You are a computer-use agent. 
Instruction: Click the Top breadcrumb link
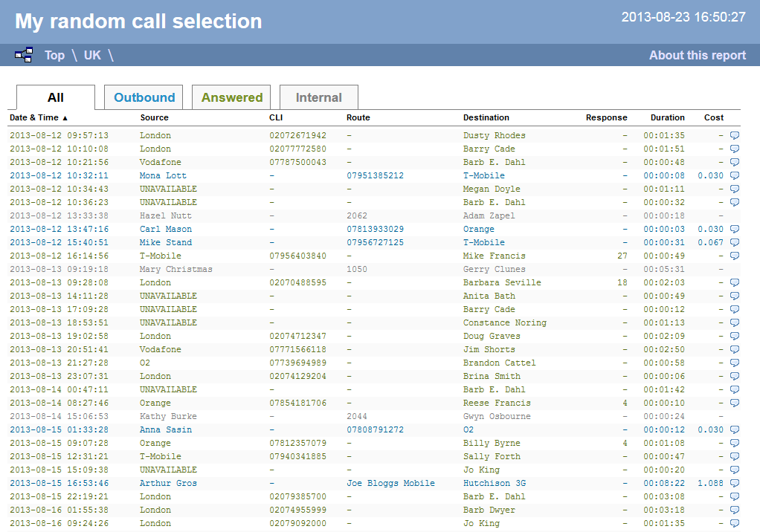(54, 55)
